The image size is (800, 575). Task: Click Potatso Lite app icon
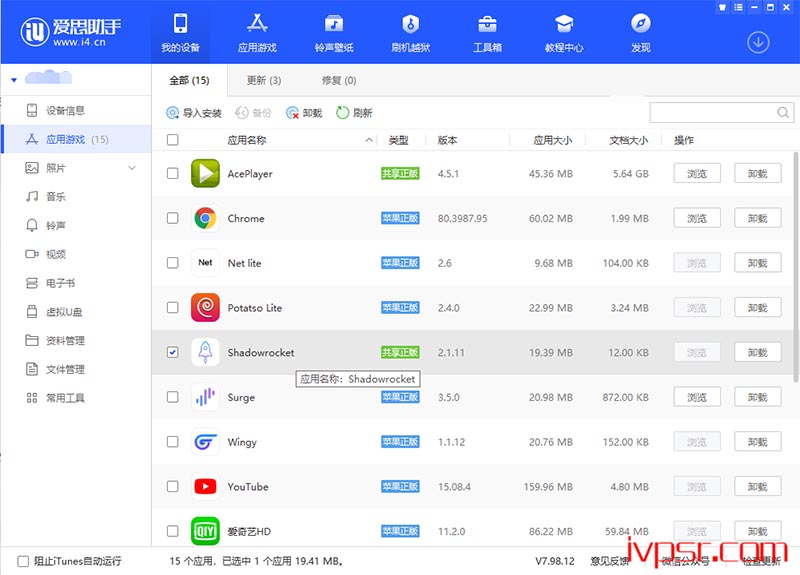[205, 308]
